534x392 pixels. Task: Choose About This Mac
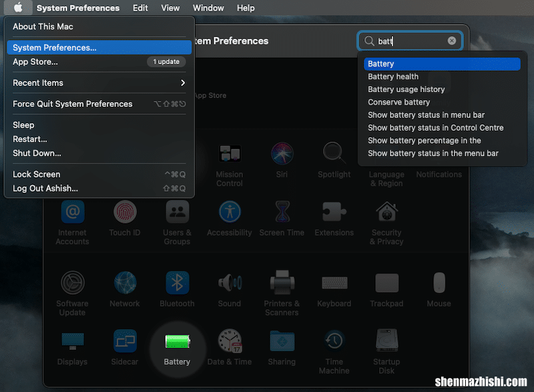coord(99,27)
